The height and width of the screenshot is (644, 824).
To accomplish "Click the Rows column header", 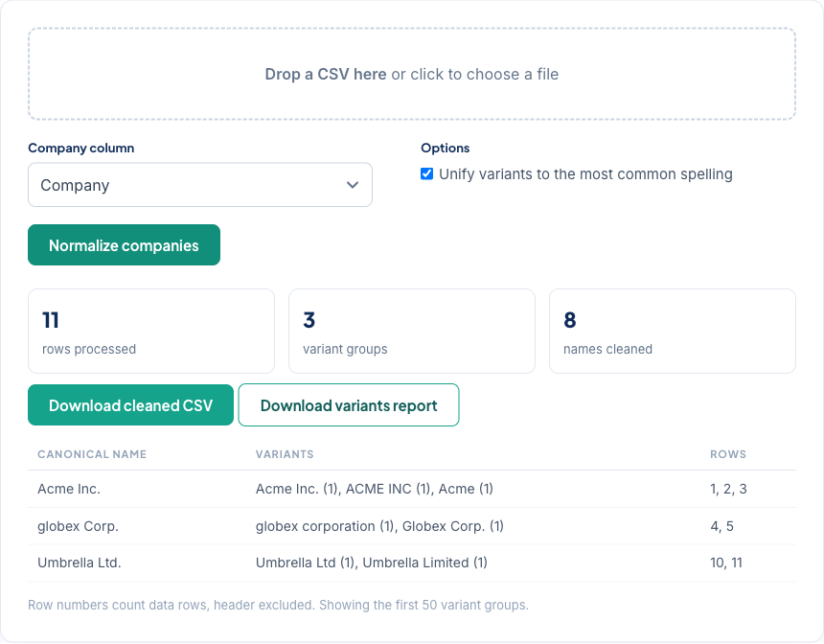I will [728, 454].
